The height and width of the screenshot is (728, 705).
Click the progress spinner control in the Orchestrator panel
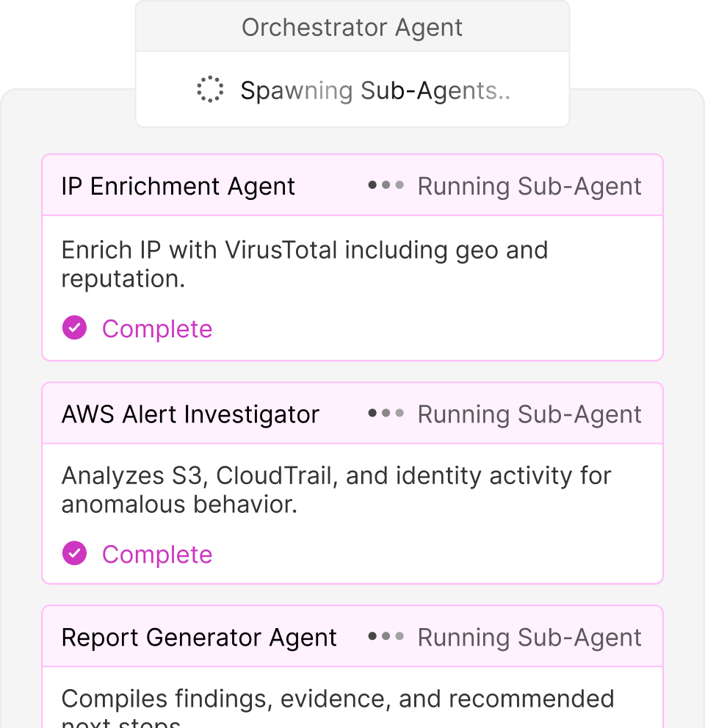(x=211, y=89)
